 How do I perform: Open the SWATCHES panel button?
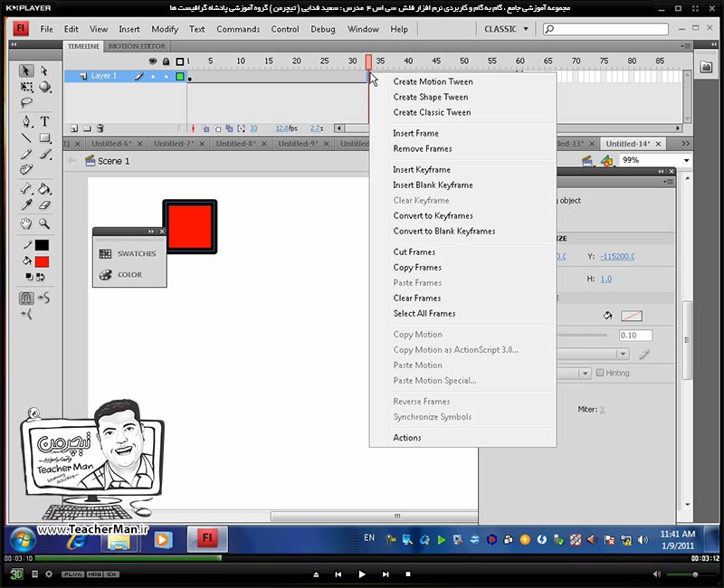(128, 253)
